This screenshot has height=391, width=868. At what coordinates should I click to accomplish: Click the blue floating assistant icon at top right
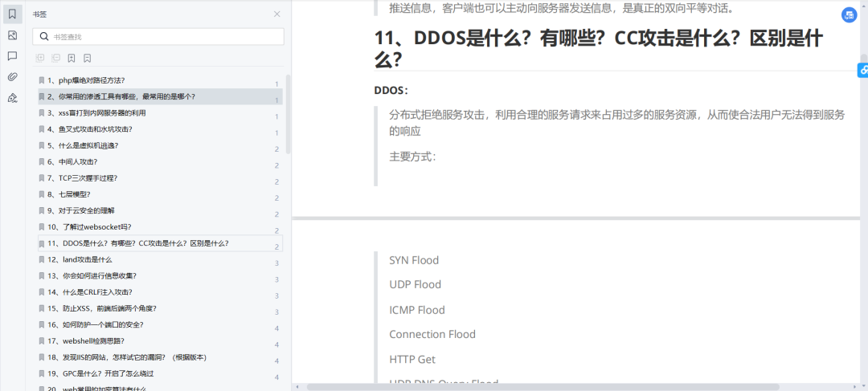click(x=849, y=15)
